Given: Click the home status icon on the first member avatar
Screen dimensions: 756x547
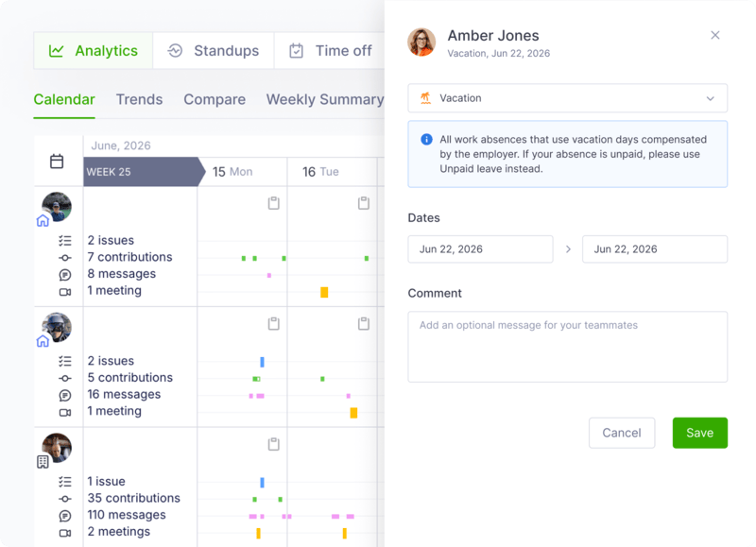Looking at the screenshot, I should [43, 221].
